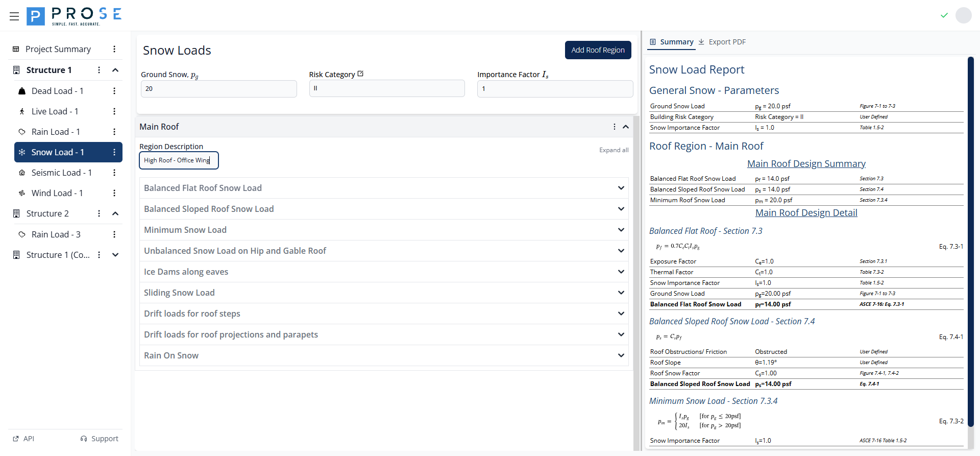Viewport: 980px width, 456px height.
Task: Switch to the Summary tab
Action: [x=671, y=42]
